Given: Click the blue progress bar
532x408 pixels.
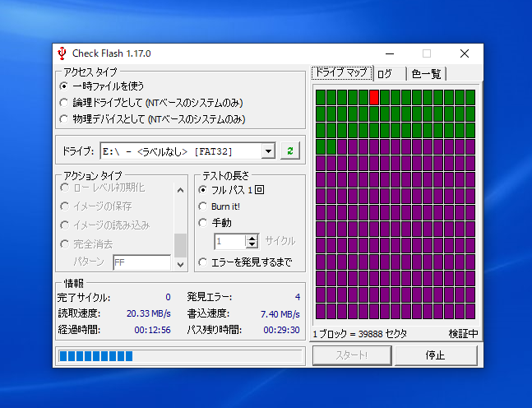Looking at the screenshot, I should [180, 356].
